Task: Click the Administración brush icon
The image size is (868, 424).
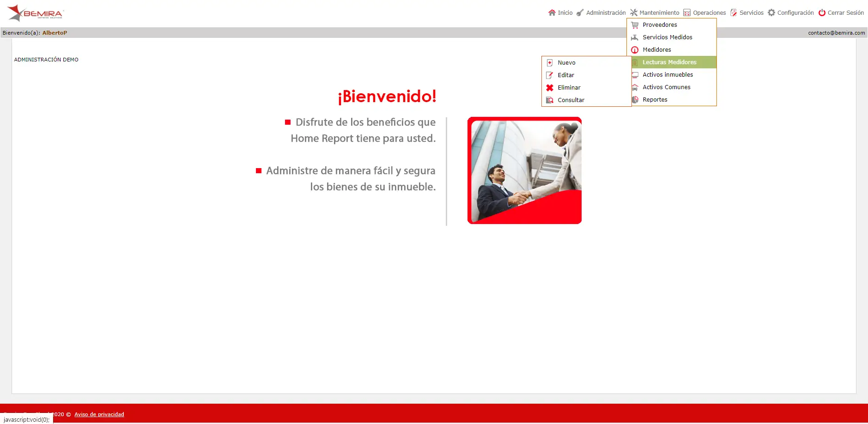Action: 580,12
